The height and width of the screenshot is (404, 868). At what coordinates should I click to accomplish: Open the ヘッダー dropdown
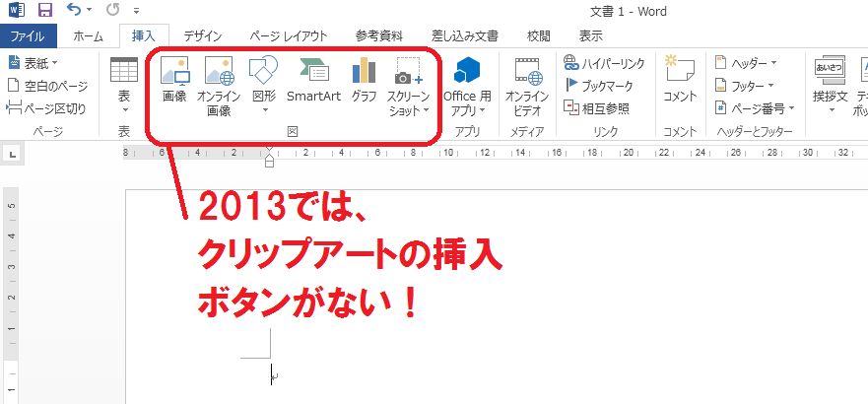pyautogui.click(x=746, y=63)
